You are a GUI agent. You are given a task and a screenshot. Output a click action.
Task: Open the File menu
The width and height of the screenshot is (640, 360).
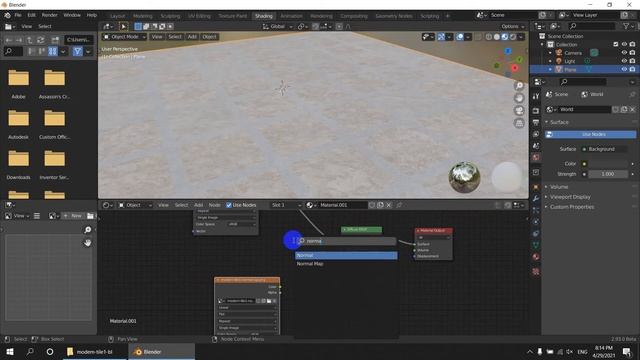point(18,15)
